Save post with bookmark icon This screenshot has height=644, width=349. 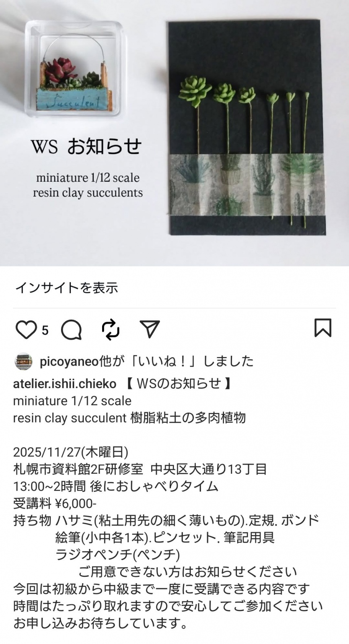point(322,328)
